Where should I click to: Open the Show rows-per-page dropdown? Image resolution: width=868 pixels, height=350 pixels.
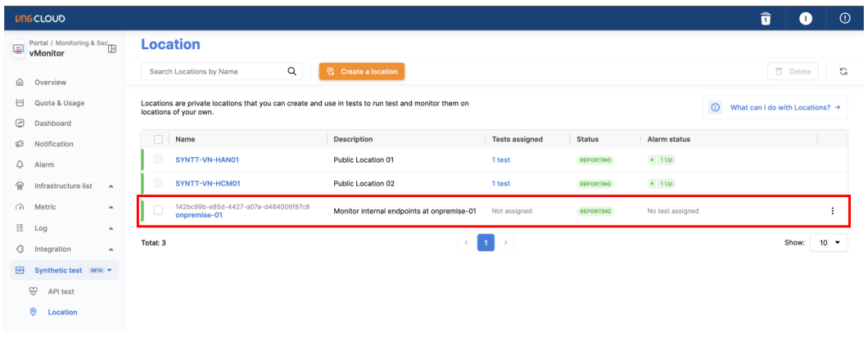[x=830, y=243]
